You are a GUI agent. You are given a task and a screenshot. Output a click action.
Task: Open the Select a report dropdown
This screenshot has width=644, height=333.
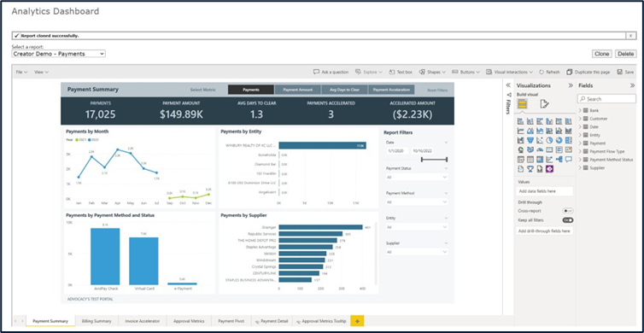(x=58, y=54)
